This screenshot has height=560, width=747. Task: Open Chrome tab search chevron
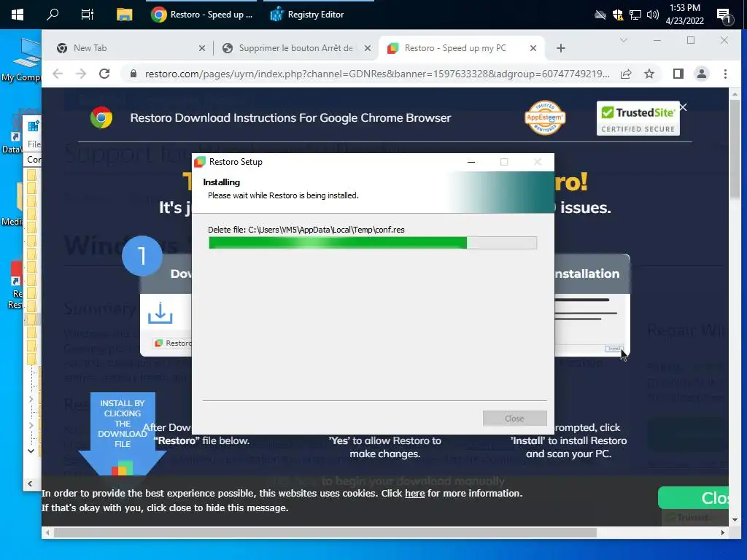click(624, 40)
